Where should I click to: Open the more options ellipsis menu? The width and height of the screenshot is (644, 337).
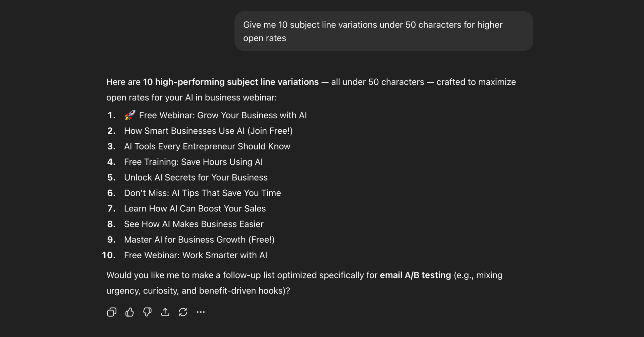(x=201, y=312)
